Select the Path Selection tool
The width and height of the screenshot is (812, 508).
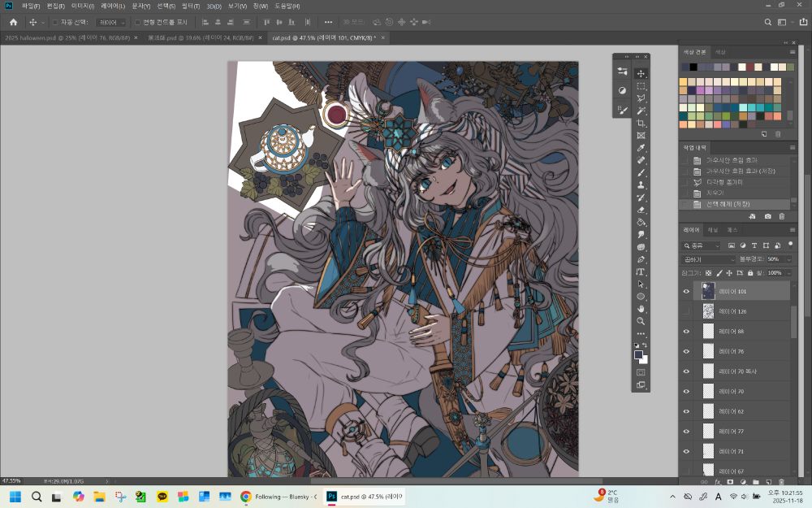[641, 284]
